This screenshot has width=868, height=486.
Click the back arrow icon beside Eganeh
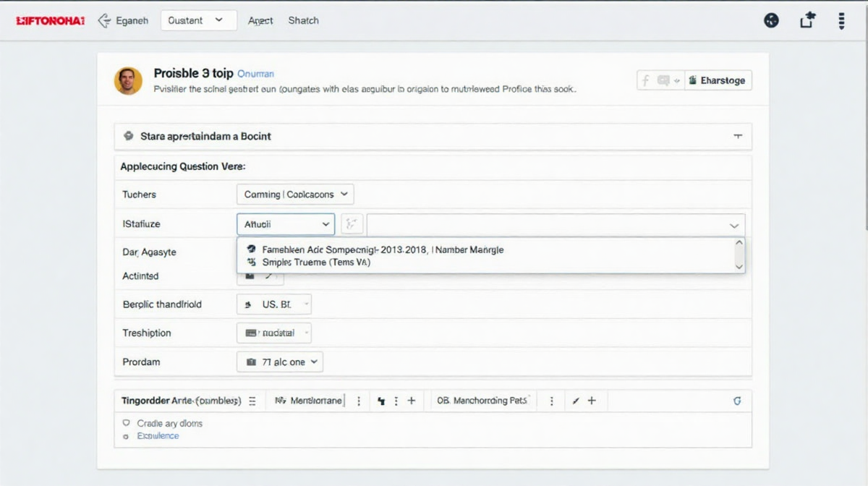[104, 21]
